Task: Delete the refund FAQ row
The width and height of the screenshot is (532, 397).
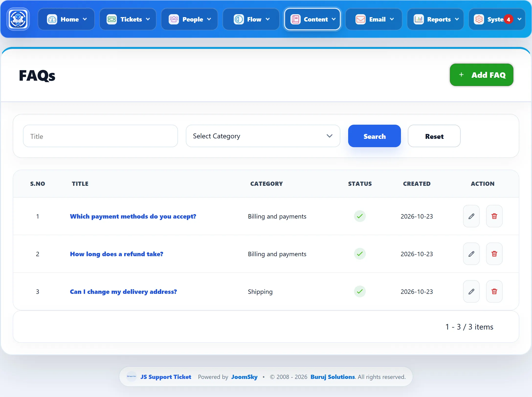Action: pyautogui.click(x=494, y=254)
